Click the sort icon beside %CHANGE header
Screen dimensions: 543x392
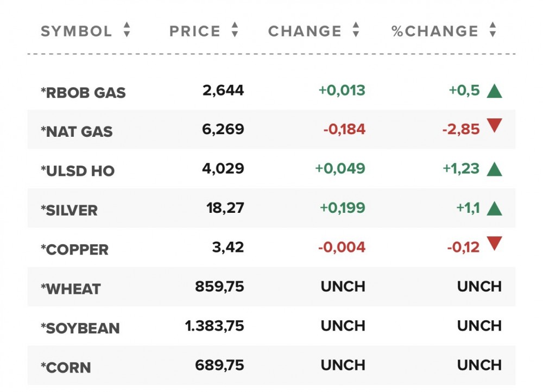pos(492,30)
